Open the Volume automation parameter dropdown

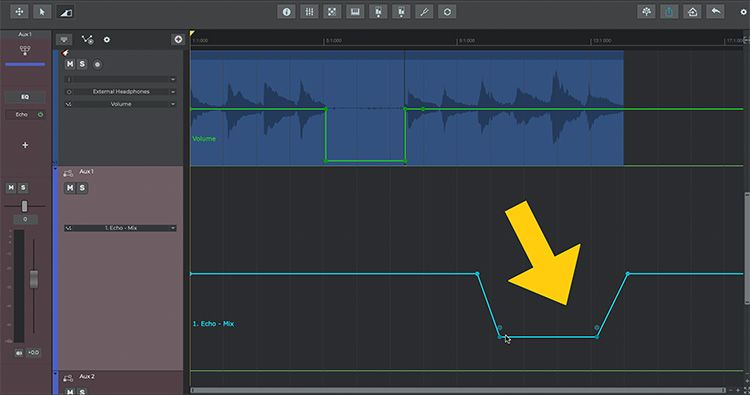coord(121,104)
